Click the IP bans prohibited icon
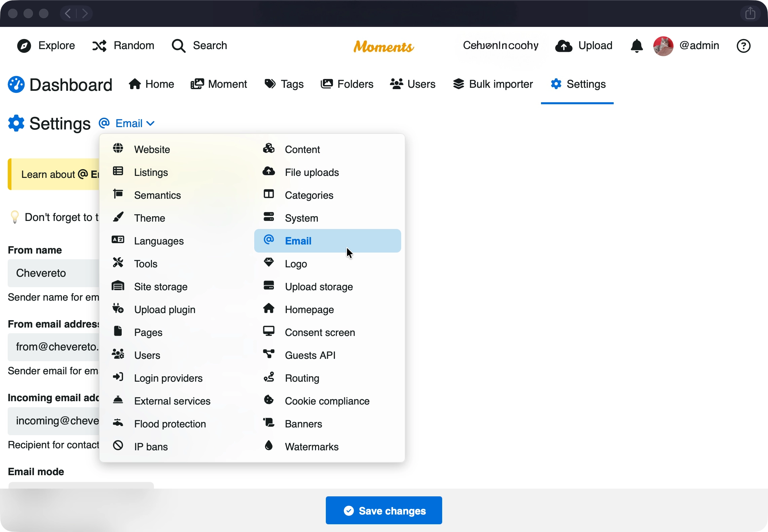This screenshot has width=768, height=532. [x=118, y=446]
